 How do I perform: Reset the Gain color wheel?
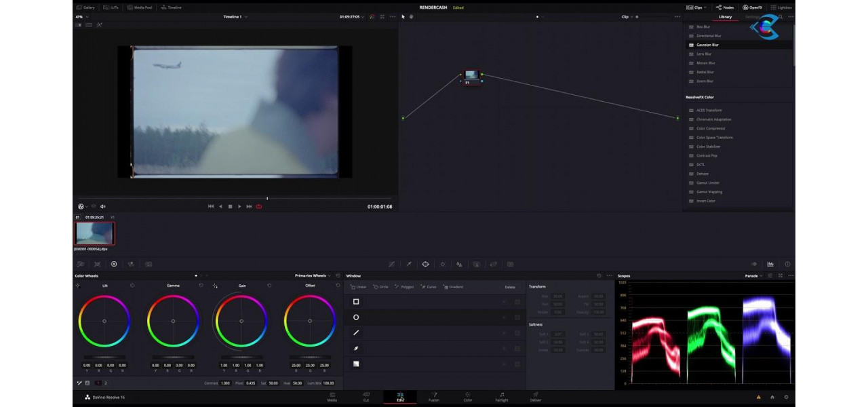(x=269, y=286)
